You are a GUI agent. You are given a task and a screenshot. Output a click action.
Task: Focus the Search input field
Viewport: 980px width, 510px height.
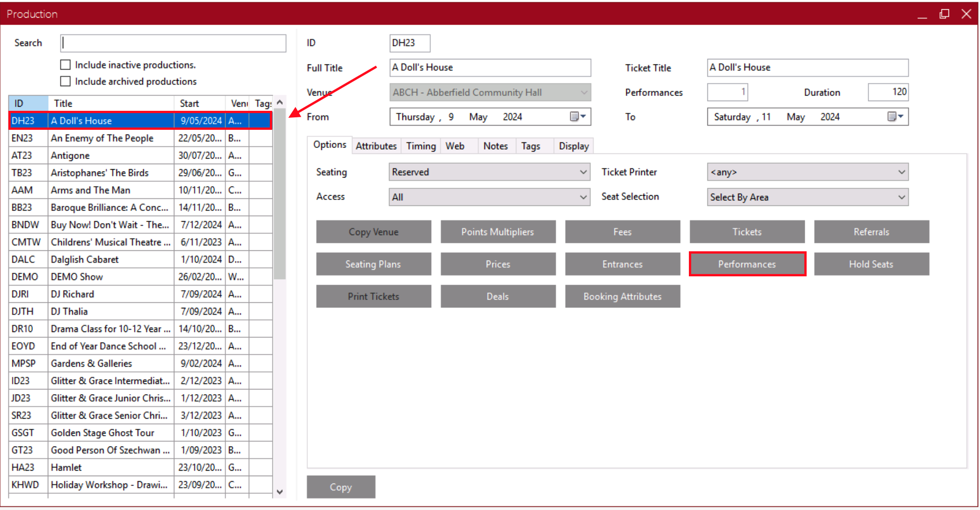[x=173, y=43]
